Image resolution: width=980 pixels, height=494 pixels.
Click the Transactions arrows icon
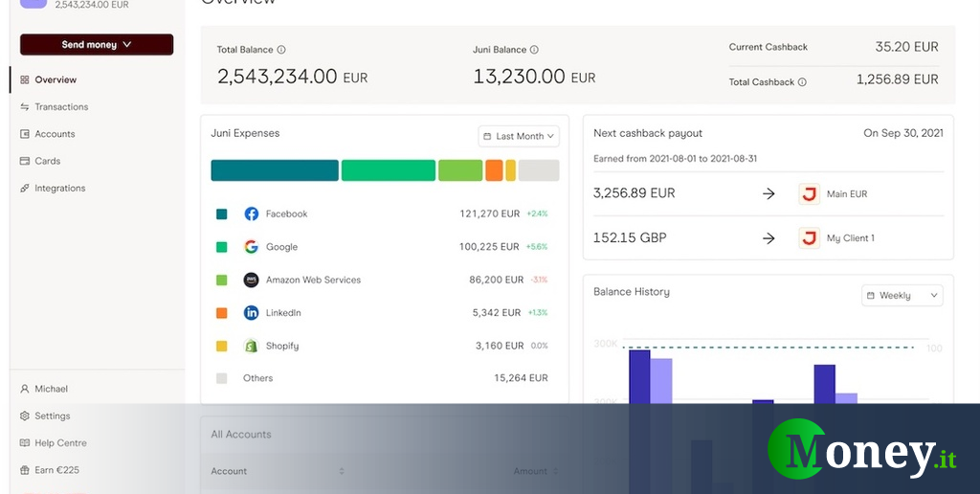(x=24, y=107)
